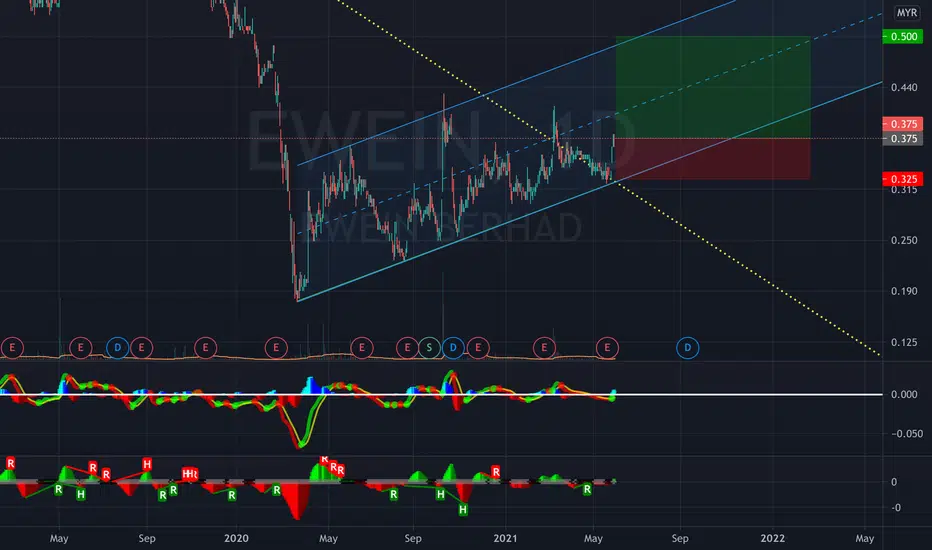
Task: Select the red 0.325 stop price label
Action: (x=903, y=179)
